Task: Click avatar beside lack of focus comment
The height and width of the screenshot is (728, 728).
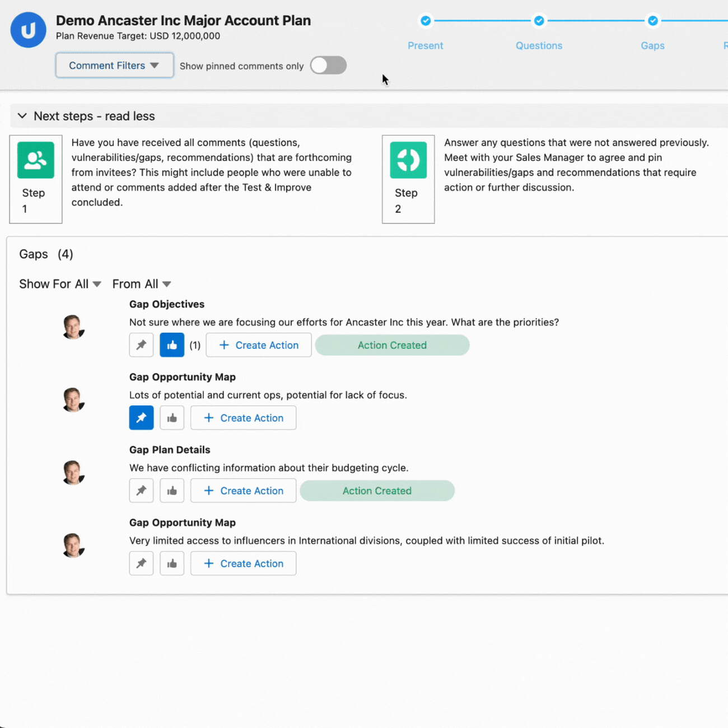Action: click(x=73, y=400)
